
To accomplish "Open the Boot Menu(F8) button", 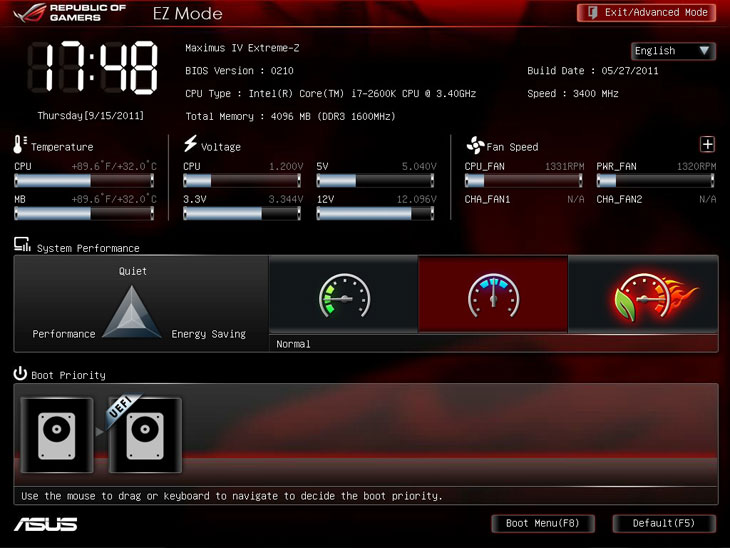I will pyautogui.click(x=543, y=523).
